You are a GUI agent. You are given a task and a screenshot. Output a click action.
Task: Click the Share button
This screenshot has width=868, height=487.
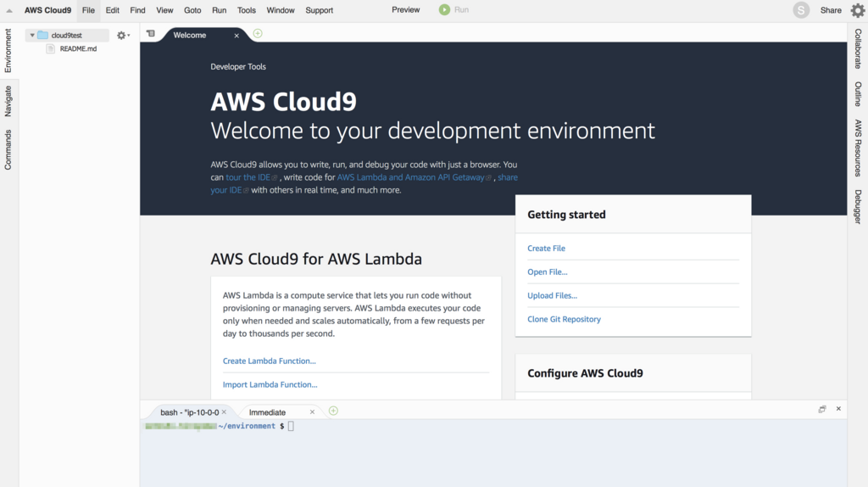[x=831, y=10]
